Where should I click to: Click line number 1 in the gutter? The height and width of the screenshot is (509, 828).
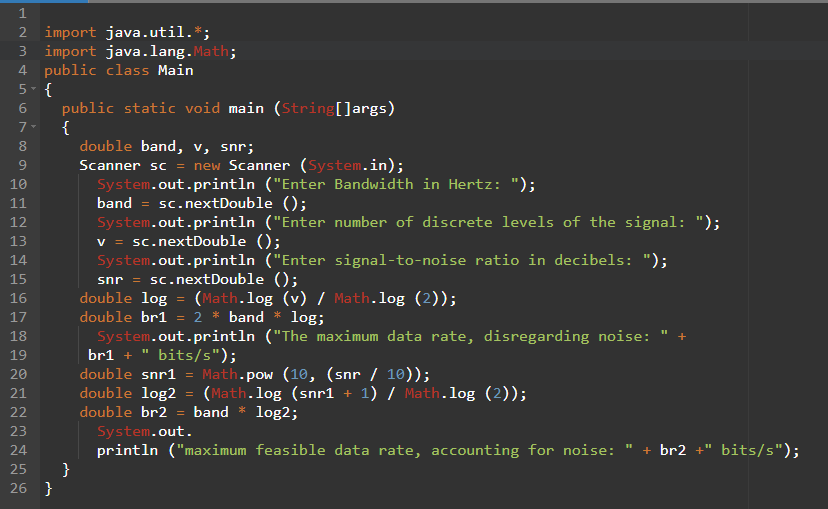(21, 13)
